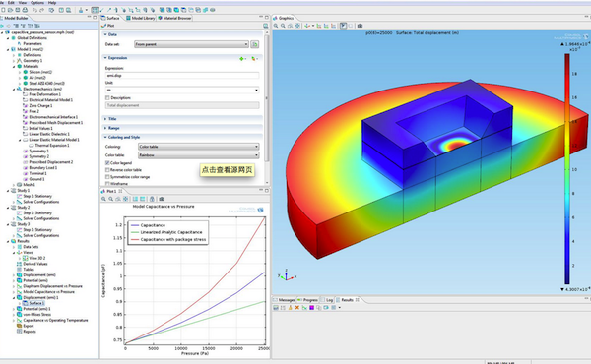Open the Messages tab

284,300
